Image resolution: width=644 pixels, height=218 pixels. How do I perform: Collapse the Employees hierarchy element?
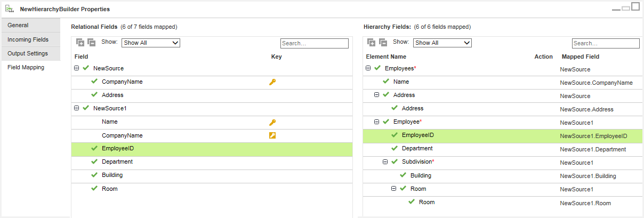click(368, 68)
